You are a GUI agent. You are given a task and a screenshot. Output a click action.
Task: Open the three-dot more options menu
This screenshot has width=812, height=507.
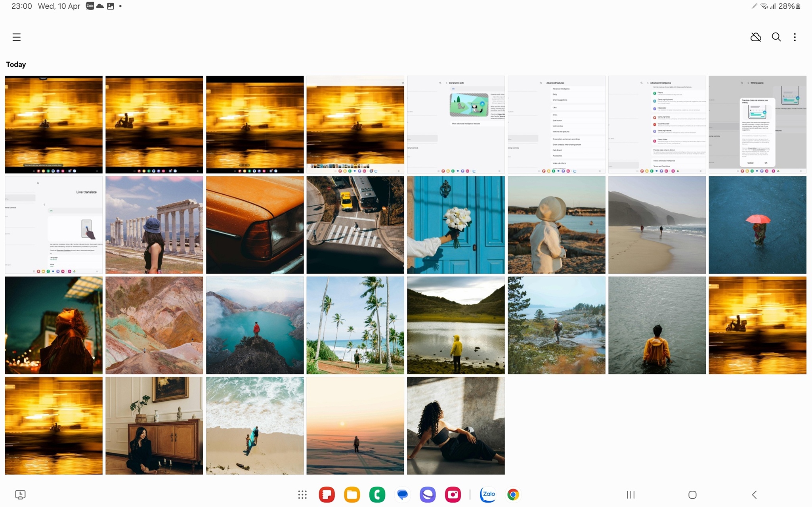point(795,37)
